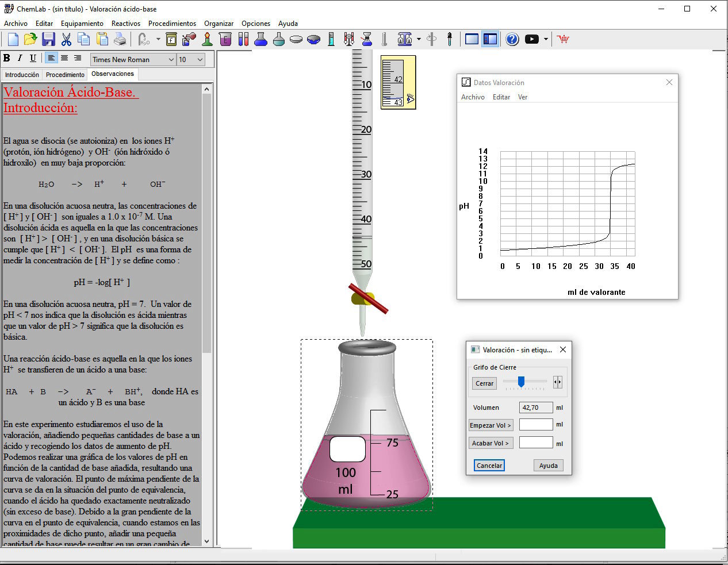Screen dimensions: 728x565
Task: Click the balance scale toolbar icon
Action: click(x=405, y=39)
